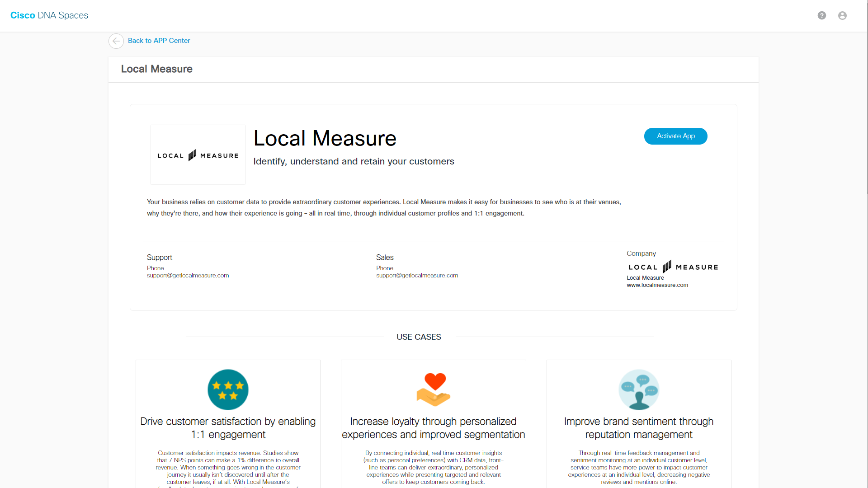Screen dimensions: 868x488
Task: Click the Sales section label
Action: 385,258
